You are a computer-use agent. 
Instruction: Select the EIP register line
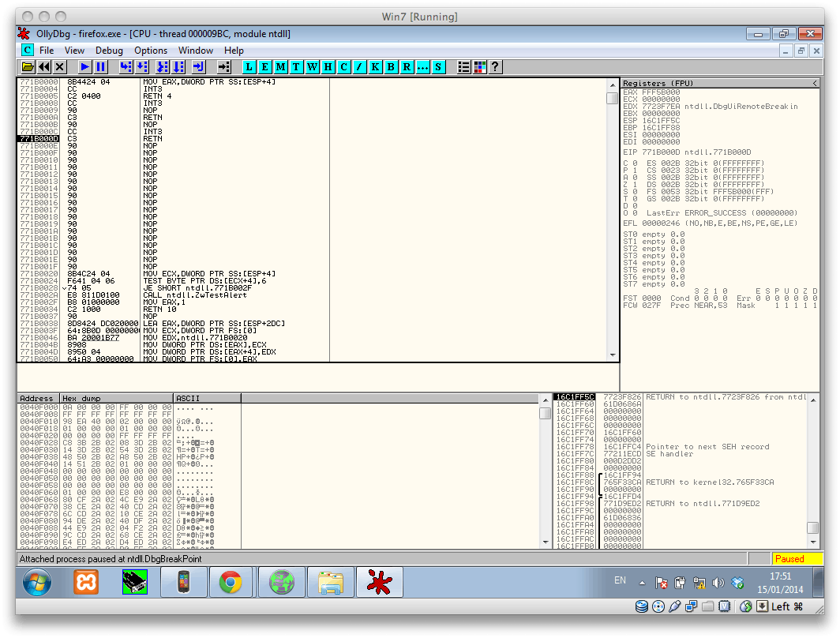(688, 152)
